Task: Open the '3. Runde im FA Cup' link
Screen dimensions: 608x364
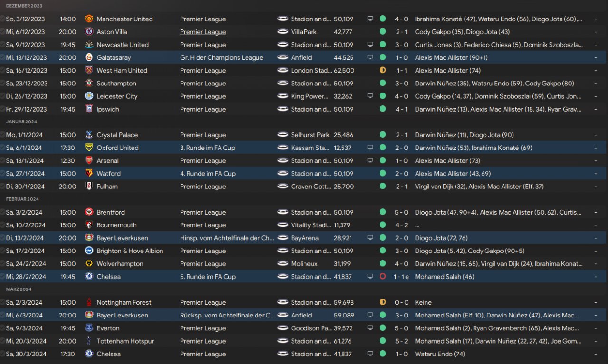Action: click(208, 148)
